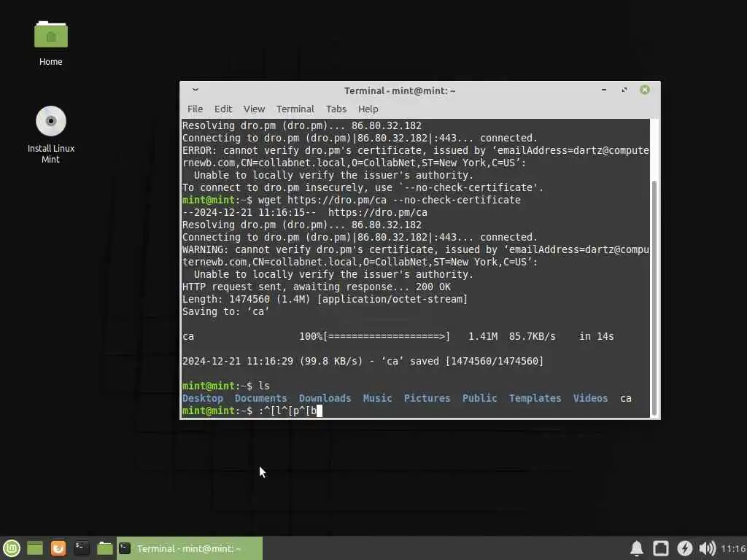Open the Files manager panel launcher

point(105,548)
